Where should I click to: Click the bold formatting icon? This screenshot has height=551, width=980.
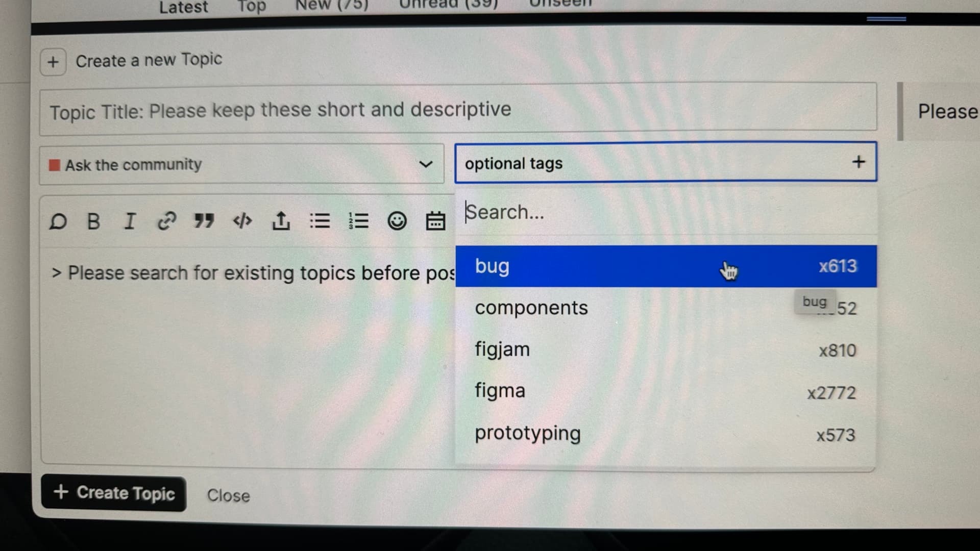[x=95, y=222]
